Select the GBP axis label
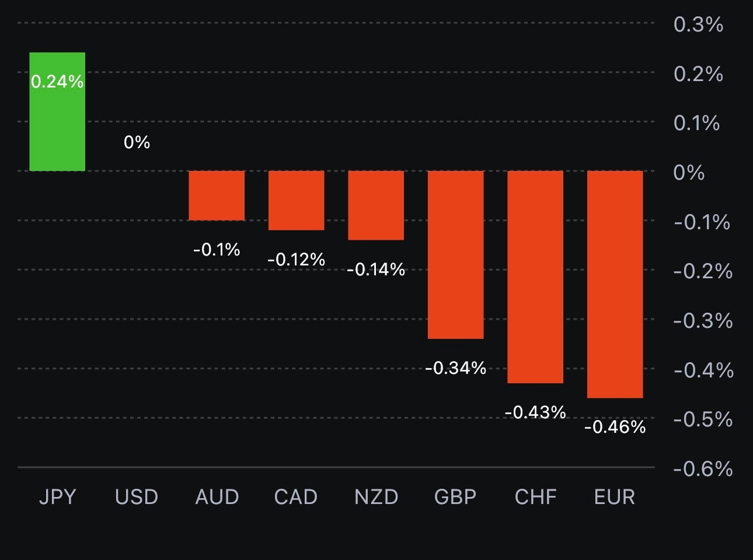Screen dimensions: 753x560 click(x=455, y=497)
